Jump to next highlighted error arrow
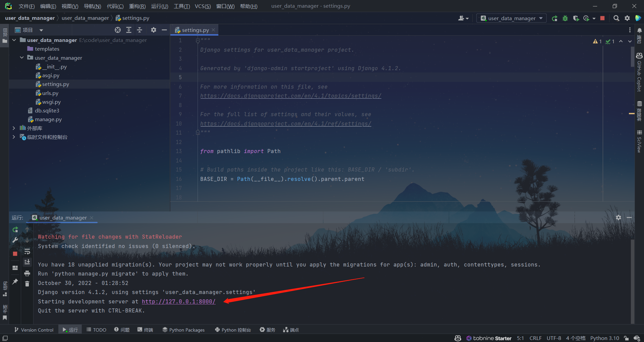 (630, 41)
